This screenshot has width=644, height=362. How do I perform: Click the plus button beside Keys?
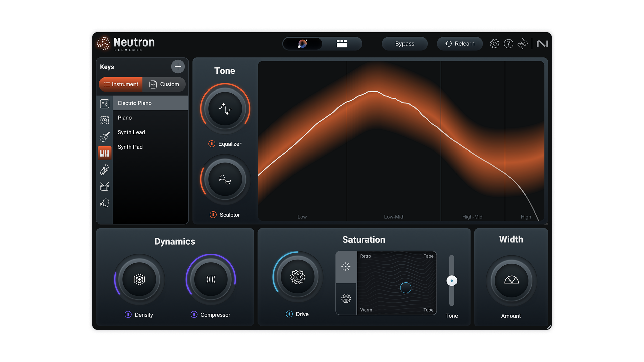tap(178, 67)
